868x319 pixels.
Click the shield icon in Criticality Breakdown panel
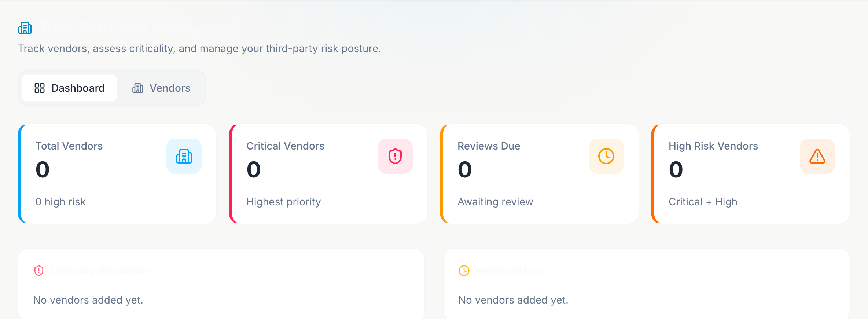click(39, 271)
